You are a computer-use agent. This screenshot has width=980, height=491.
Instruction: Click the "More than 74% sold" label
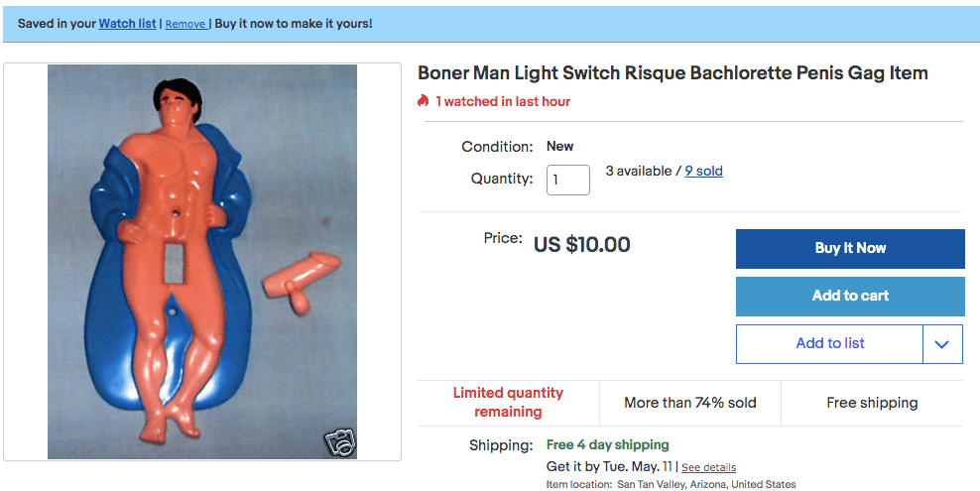(x=690, y=403)
